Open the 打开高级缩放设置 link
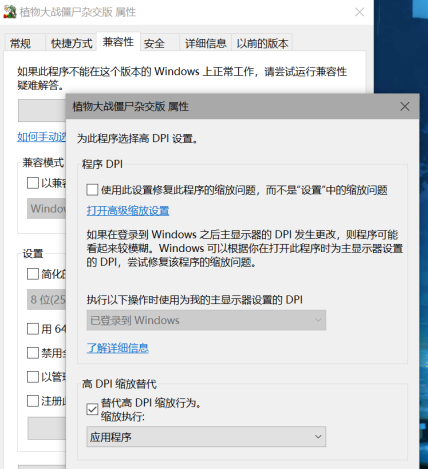 tap(128, 211)
